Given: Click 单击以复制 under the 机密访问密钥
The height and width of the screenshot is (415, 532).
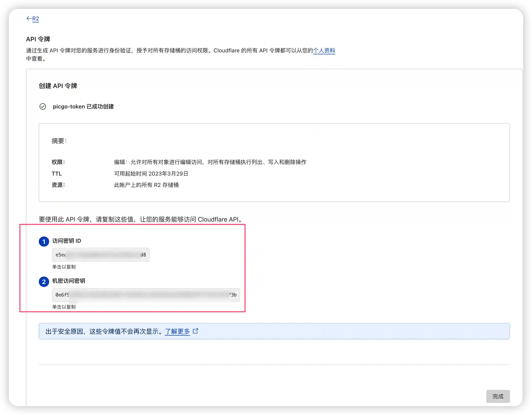Looking at the screenshot, I should [x=64, y=307].
